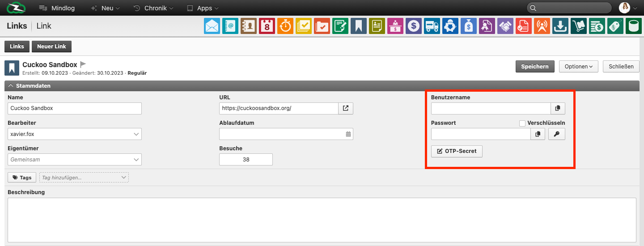Open the Eigentümer Gemeinsam dropdown

[75, 159]
